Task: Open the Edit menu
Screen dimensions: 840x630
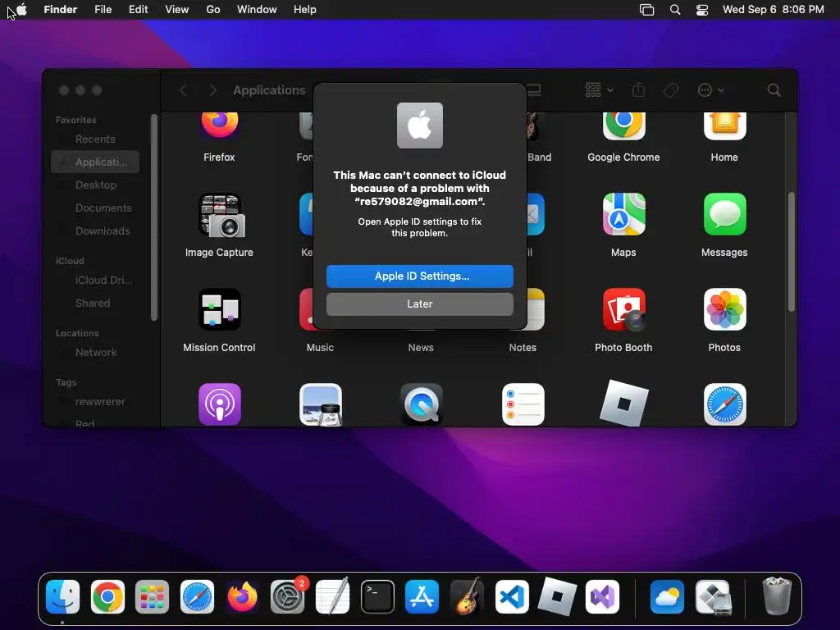Action: coord(138,9)
